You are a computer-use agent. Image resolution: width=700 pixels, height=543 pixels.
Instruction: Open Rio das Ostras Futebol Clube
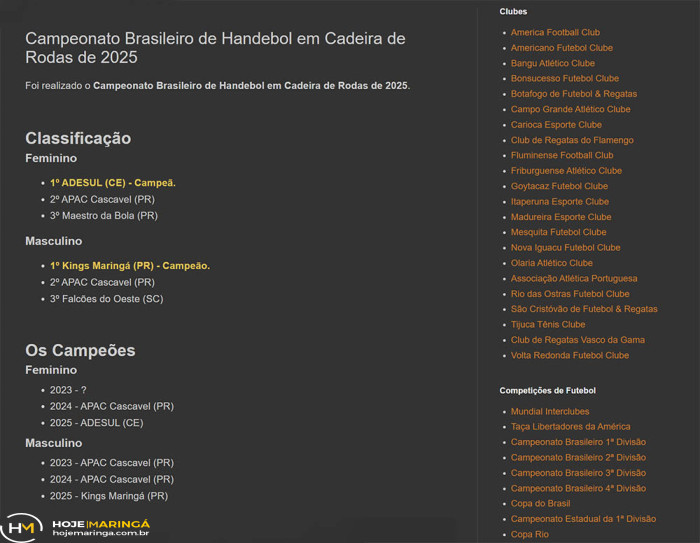(570, 293)
